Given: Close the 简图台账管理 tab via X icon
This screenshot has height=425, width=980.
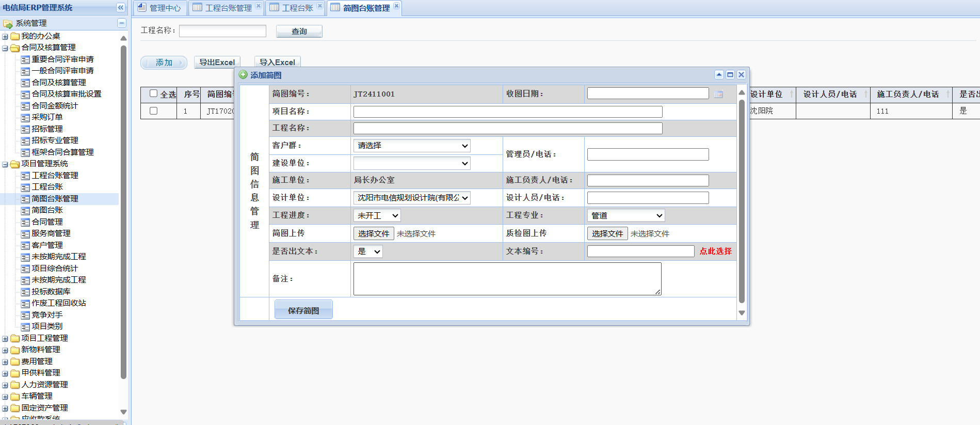Looking at the screenshot, I should click(396, 6).
